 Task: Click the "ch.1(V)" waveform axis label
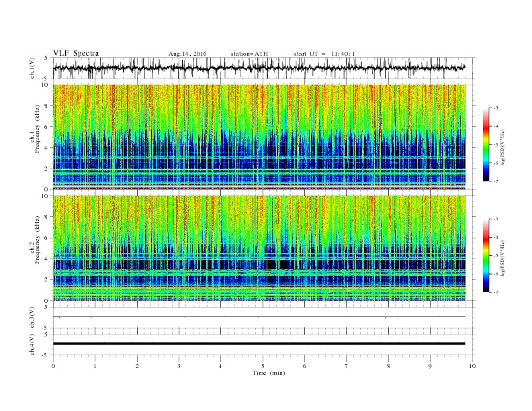(32, 68)
